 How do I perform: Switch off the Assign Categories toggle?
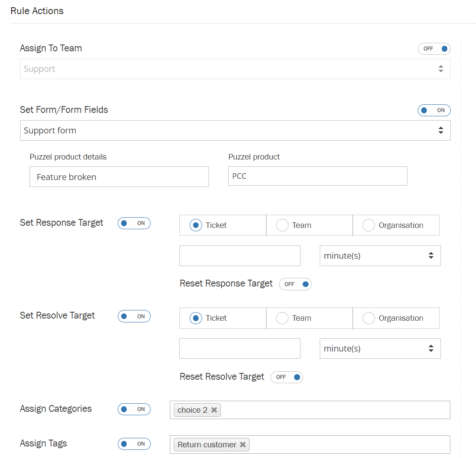pyautogui.click(x=134, y=409)
